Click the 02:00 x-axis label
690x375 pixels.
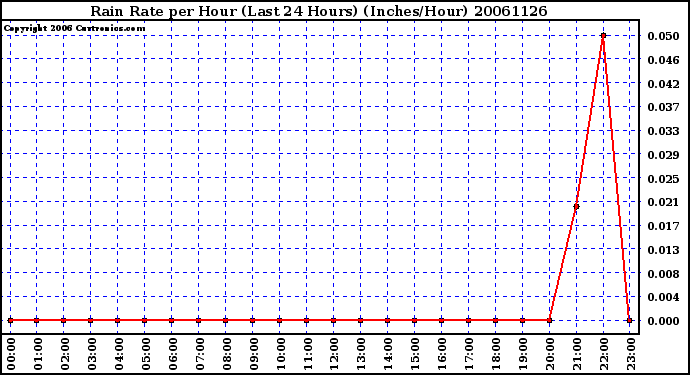coord(65,354)
